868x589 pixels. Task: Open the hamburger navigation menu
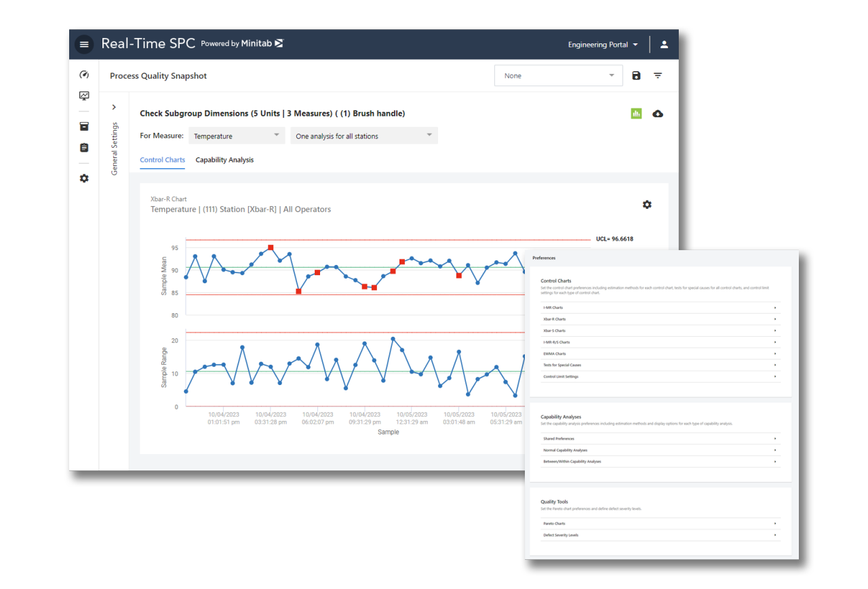[x=84, y=44]
